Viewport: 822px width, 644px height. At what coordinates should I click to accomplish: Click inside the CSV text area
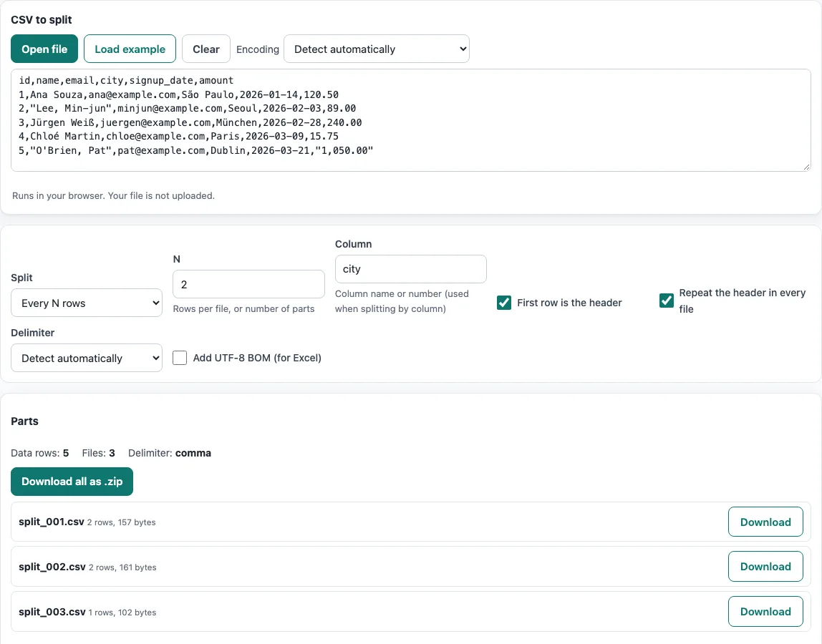point(411,120)
